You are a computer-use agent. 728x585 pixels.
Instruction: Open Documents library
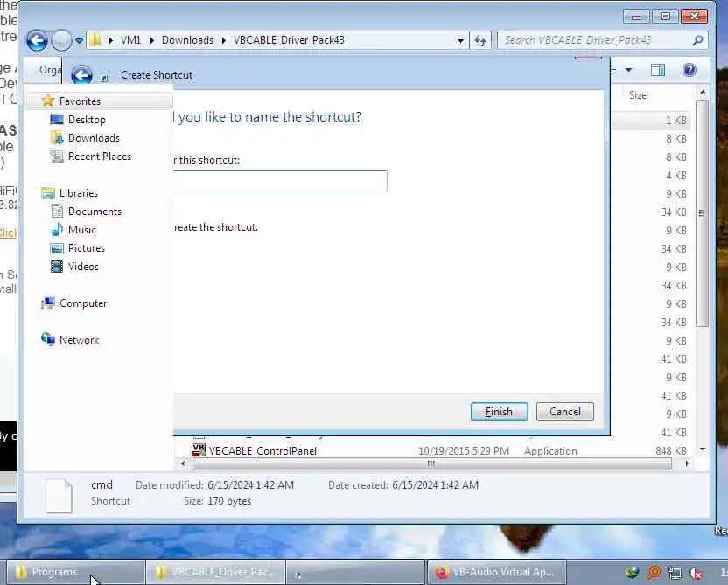pyautogui.click(x=94, y=212)
